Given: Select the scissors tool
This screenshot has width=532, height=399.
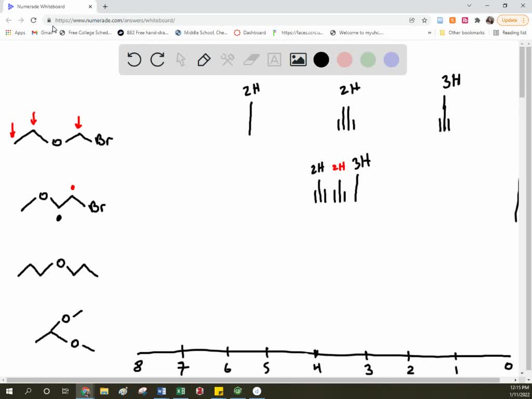Looking at the screenshot, I should [x=227, y=59].
